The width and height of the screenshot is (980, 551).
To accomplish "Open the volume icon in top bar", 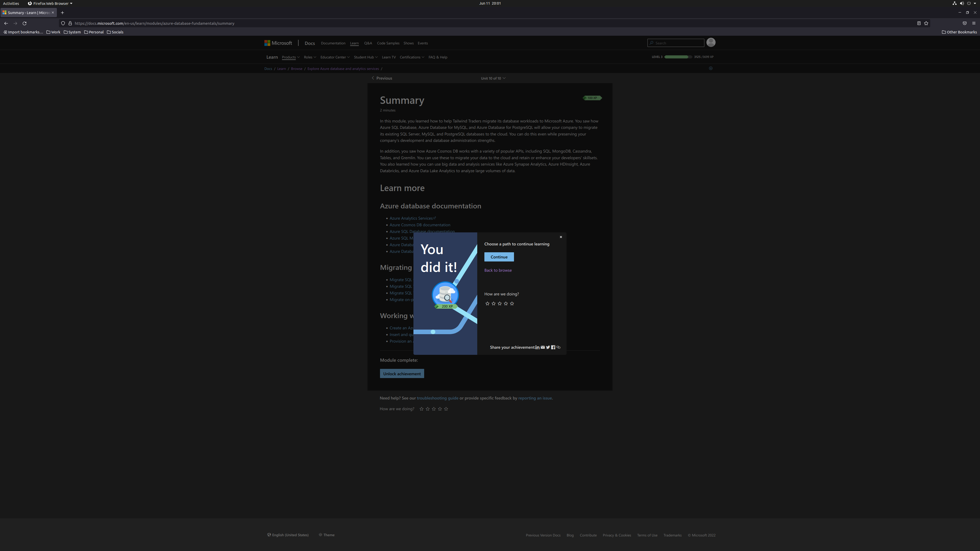I will pyautogui.click(x=962, y=3).
